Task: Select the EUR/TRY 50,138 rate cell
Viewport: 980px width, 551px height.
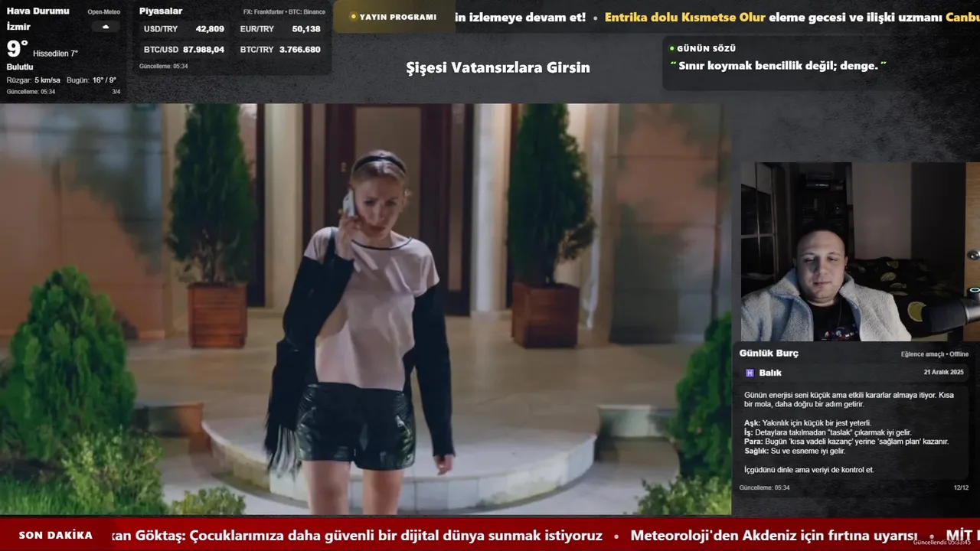Action: pyautogui.click(x=280, y=29)
